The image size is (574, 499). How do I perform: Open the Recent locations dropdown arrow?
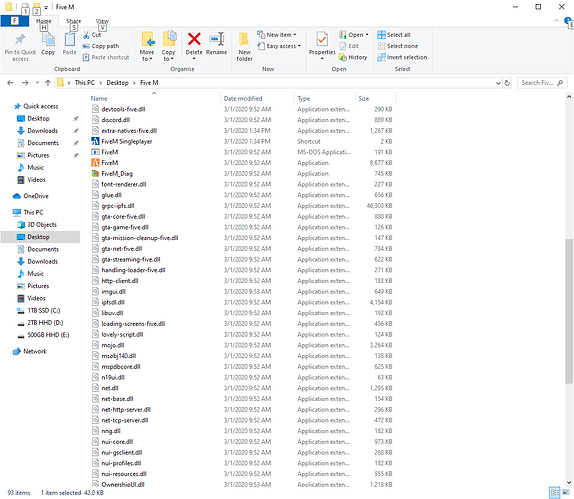point(37,83)
